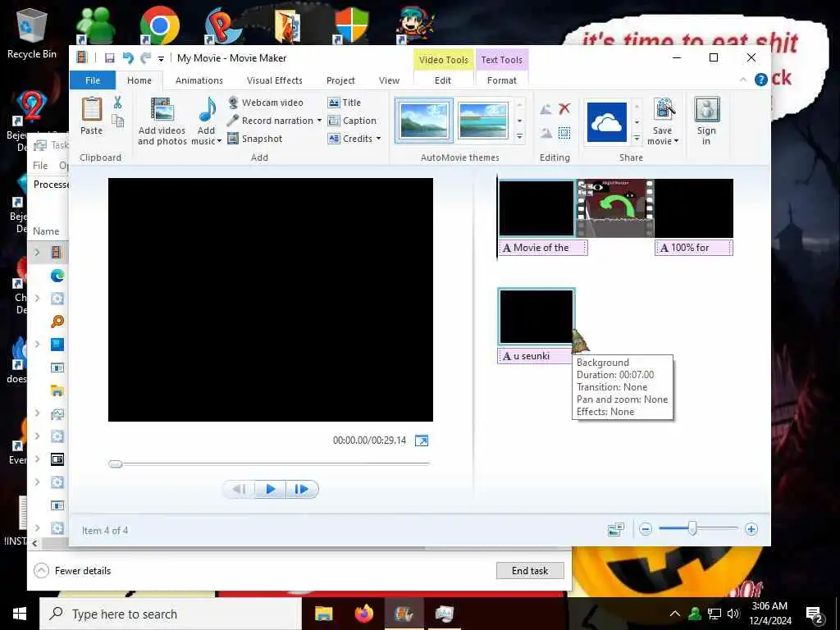Select the 'Movie of the' text caption

(543, 248)
